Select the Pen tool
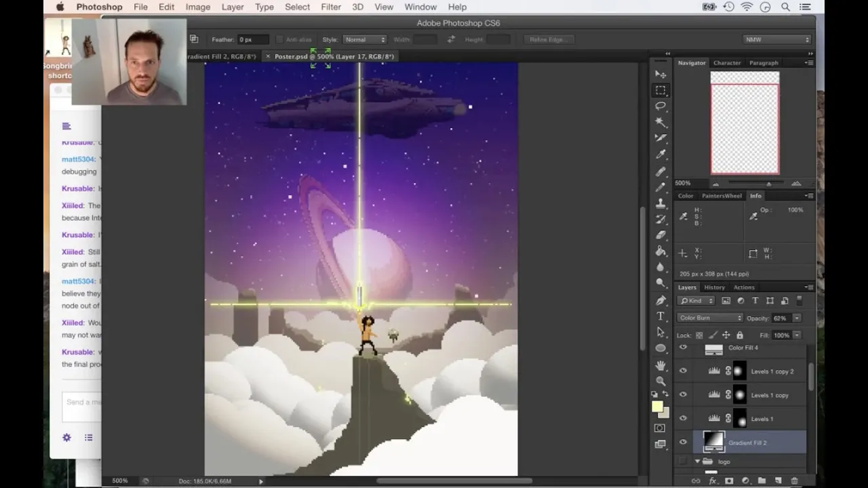 coord(660,300)
